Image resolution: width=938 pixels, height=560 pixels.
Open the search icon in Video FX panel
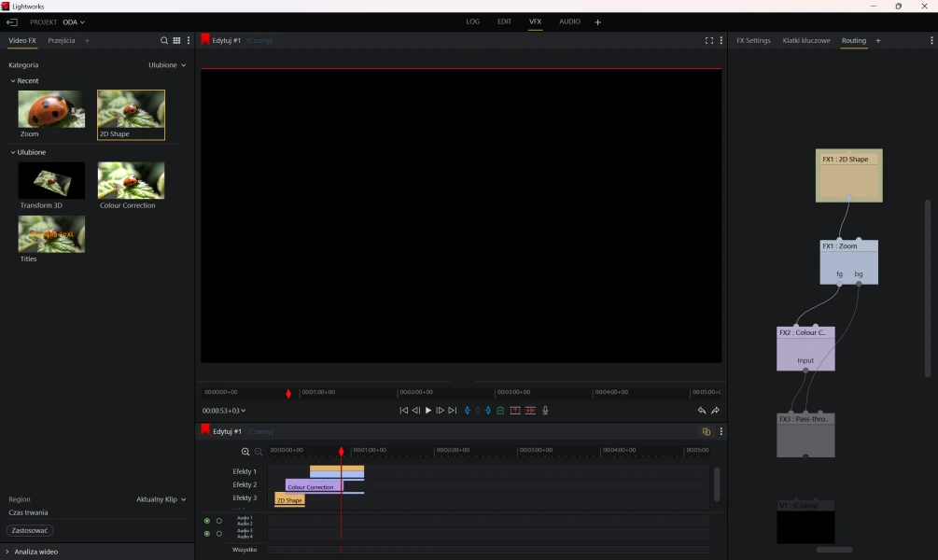tap(164, 41)
